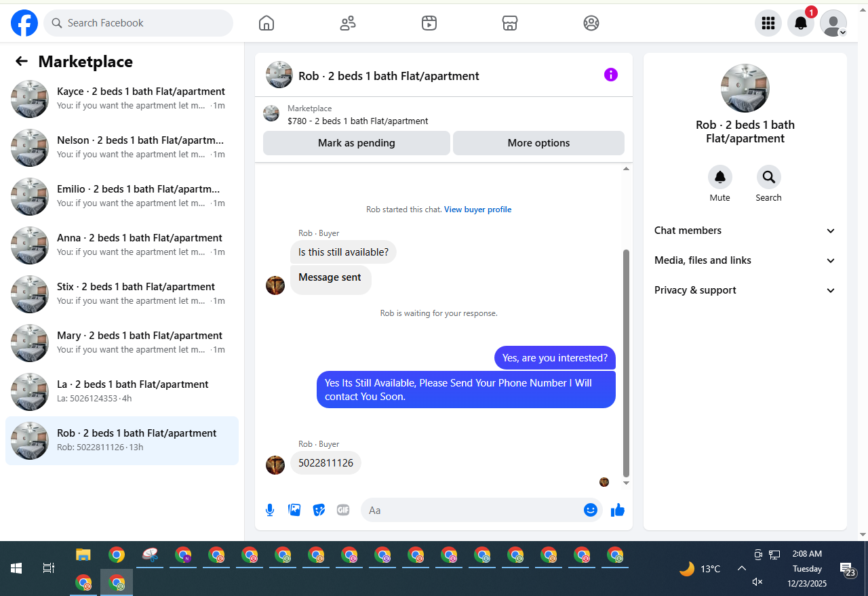Mute the conversation with bell icon

point(720,177)
